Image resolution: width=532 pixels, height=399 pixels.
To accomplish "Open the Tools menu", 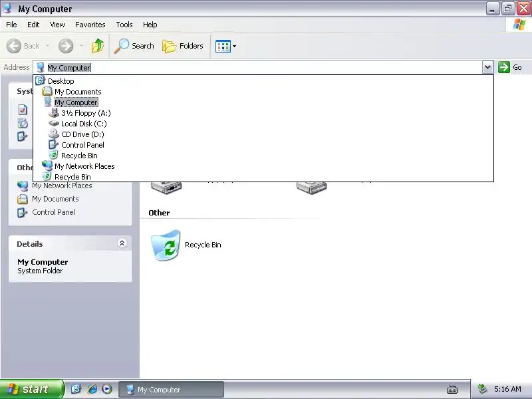I will pyautogui.click(x=124, y=25).
